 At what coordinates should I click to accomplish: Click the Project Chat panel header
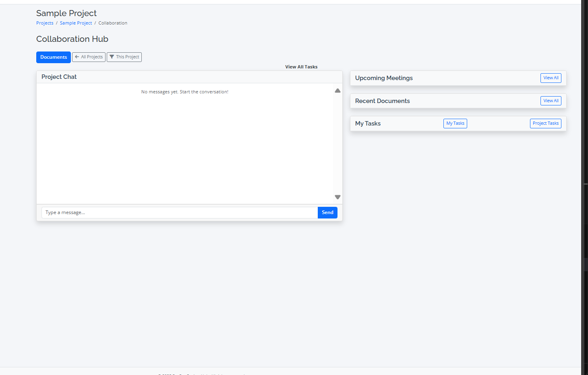59,77
